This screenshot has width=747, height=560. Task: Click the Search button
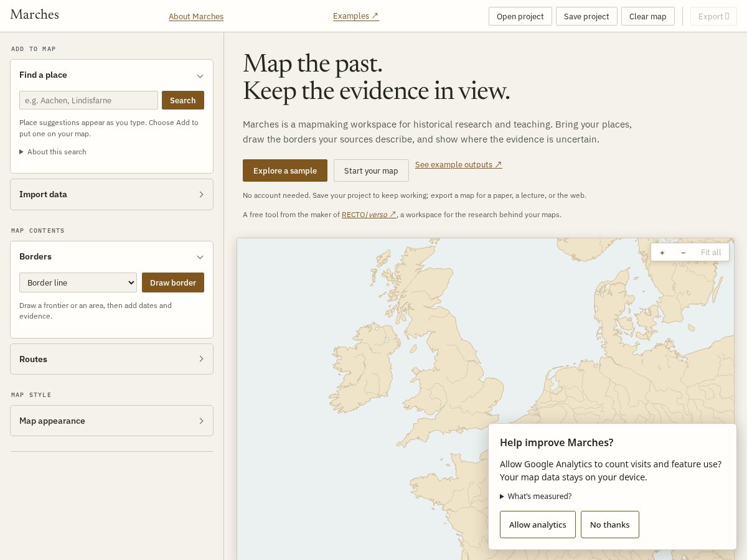pos(183,100)
